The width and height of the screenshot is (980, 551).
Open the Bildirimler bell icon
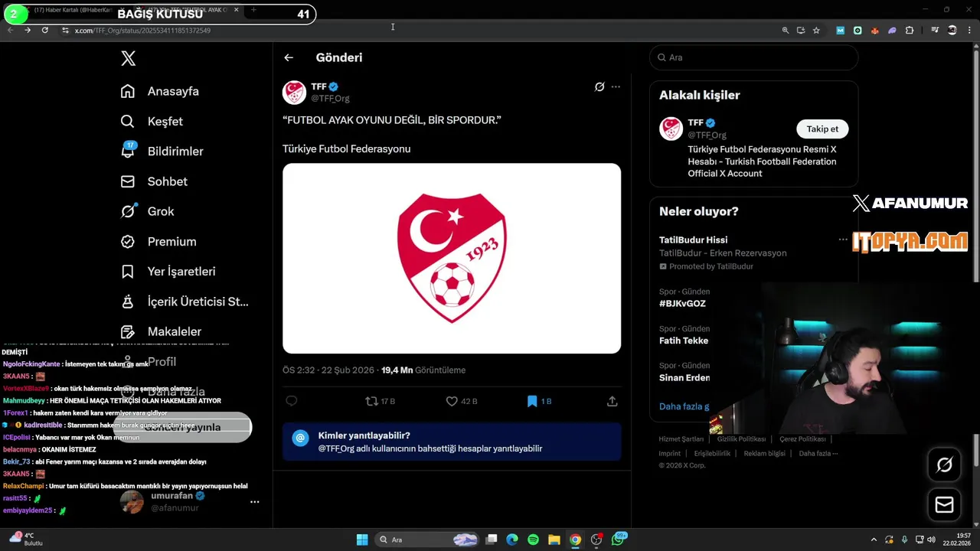[128, 151]
